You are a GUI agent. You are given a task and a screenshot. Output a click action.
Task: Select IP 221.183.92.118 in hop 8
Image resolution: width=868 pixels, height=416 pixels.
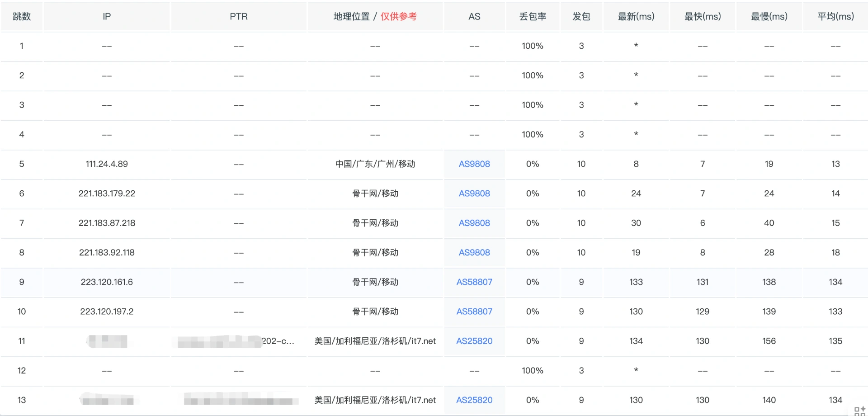coord(107,253)
